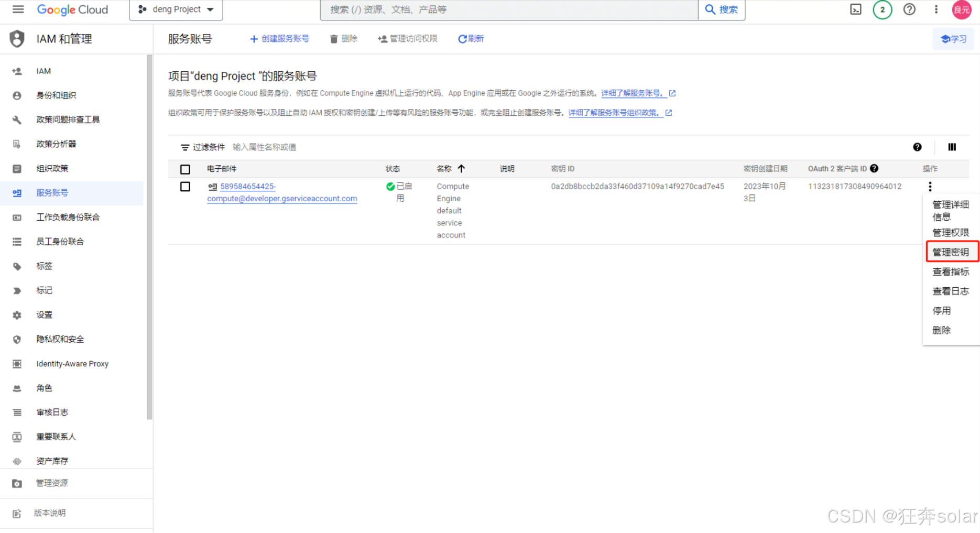Click the row actions three-dot menu
Image resolution: width=980 pixels, height=533 pixels.
tap(930, 187)
